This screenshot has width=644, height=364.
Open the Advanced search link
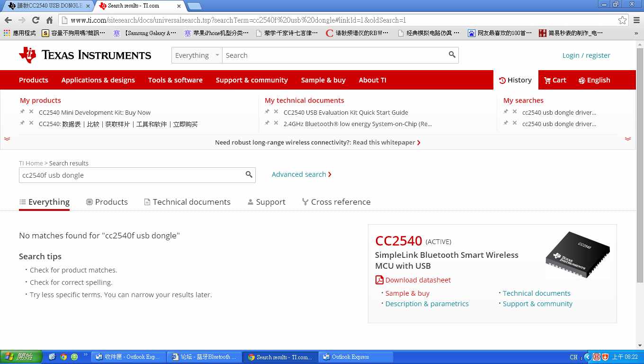pos(302,174)
